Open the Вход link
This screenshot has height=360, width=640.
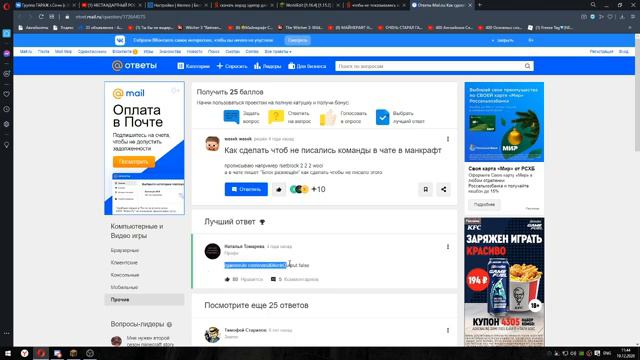coord(623,52)
